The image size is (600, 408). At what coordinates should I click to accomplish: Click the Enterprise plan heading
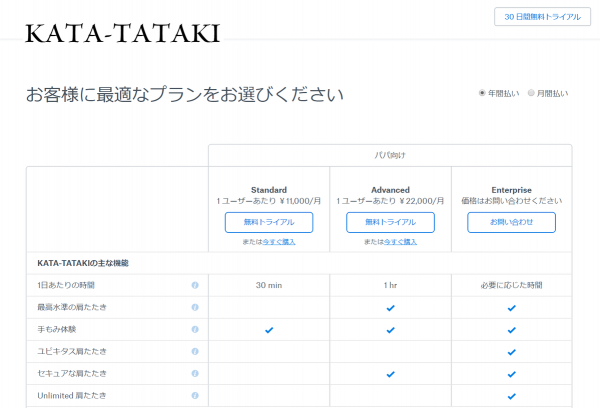click(x=511, y=190)
